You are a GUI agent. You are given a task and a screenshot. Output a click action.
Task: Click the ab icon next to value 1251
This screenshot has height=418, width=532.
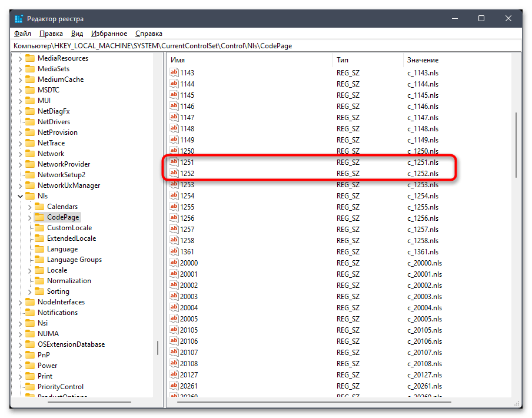(x=174, y=162)
